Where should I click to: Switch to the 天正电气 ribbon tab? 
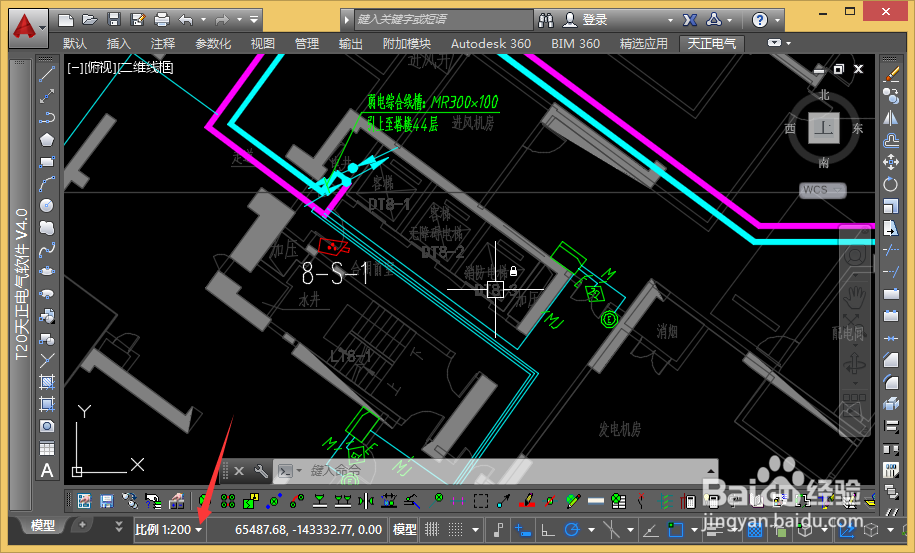pyautogui.click(x=711, y=44)
